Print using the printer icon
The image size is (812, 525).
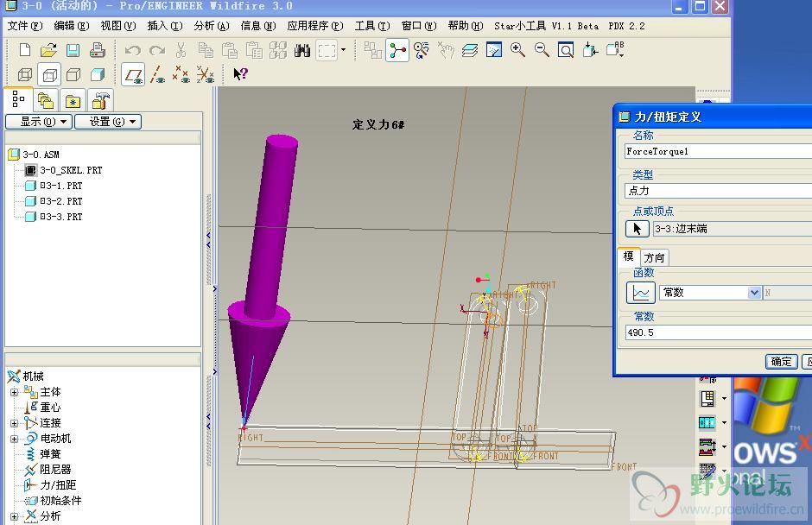click(97, 50)
